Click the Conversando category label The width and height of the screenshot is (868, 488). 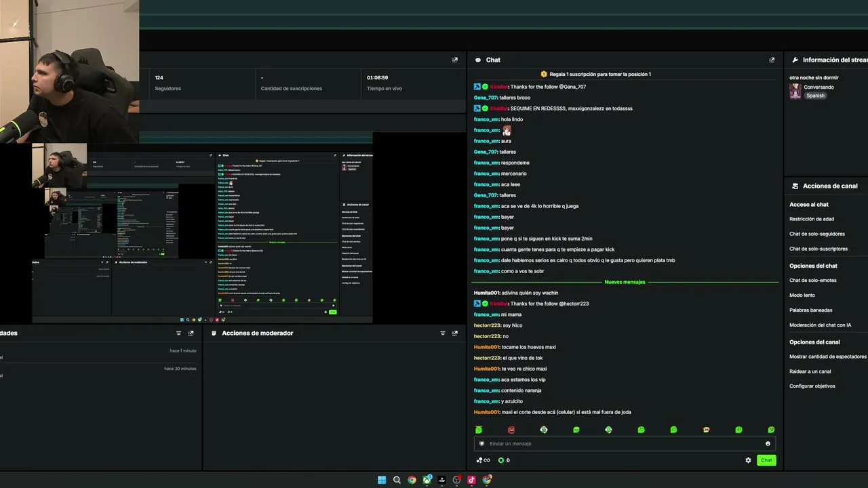click(x=819, y=87)
